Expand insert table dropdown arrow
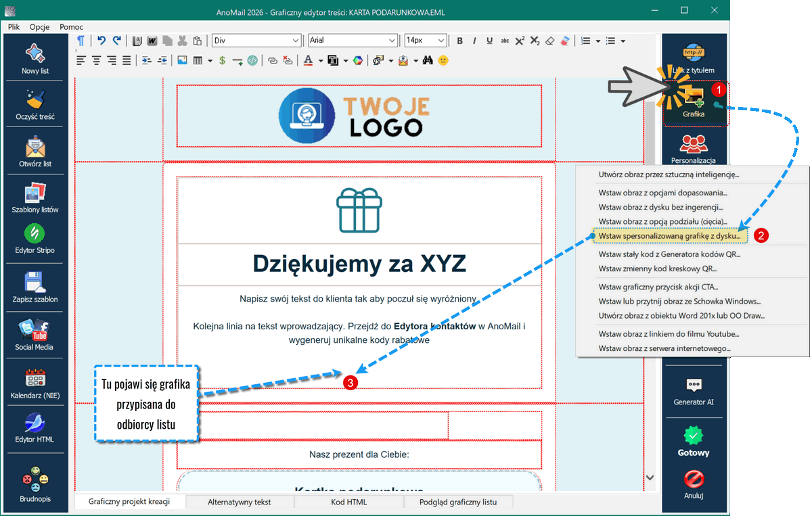This screenshot has width=812, height=516. (210, 61)
